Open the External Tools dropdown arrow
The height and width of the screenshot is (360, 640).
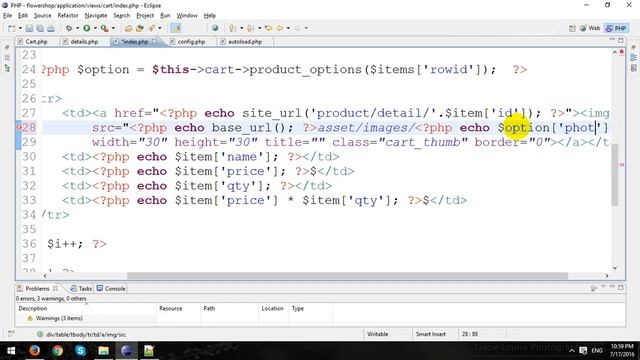(x=113, y=28)
